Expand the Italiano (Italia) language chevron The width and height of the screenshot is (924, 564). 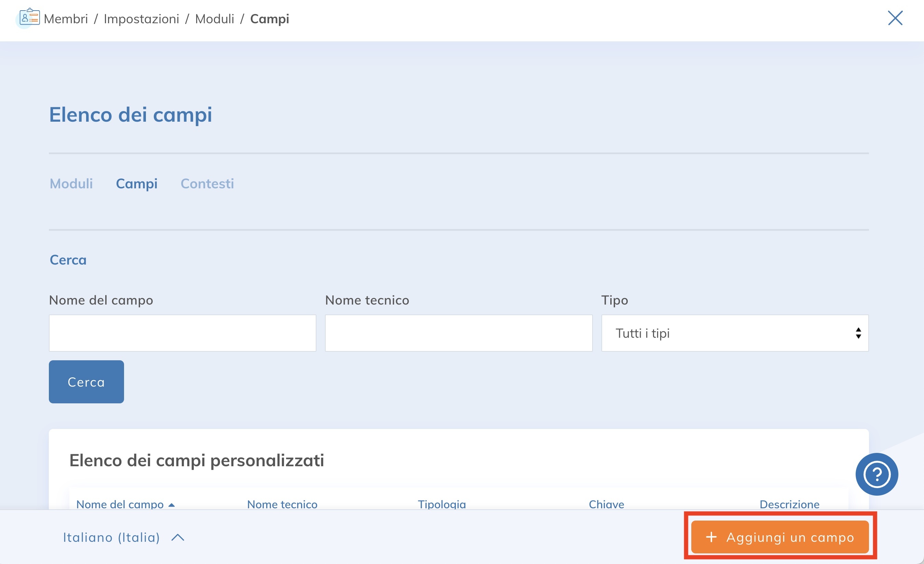point(178,537)
